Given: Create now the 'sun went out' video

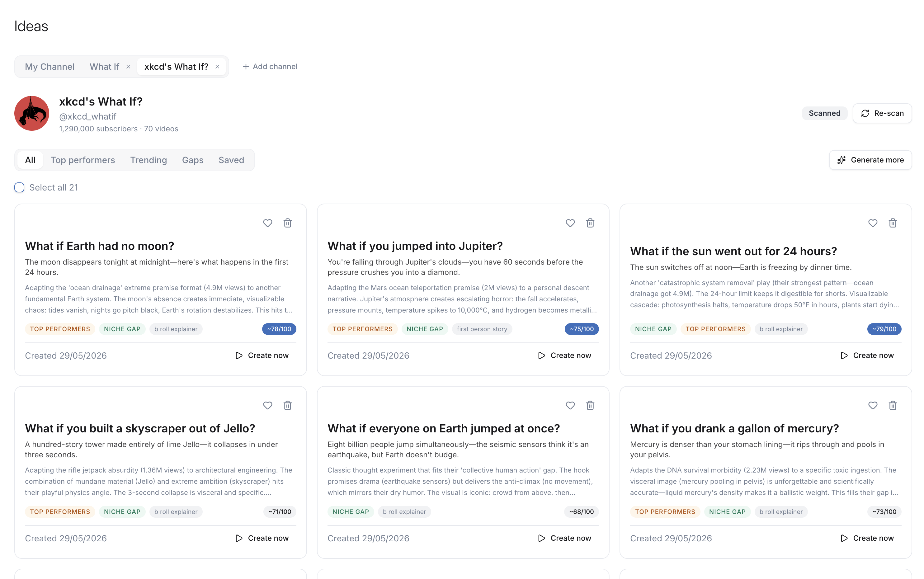Looking at the screenshot, I should (x=867, y=355).
